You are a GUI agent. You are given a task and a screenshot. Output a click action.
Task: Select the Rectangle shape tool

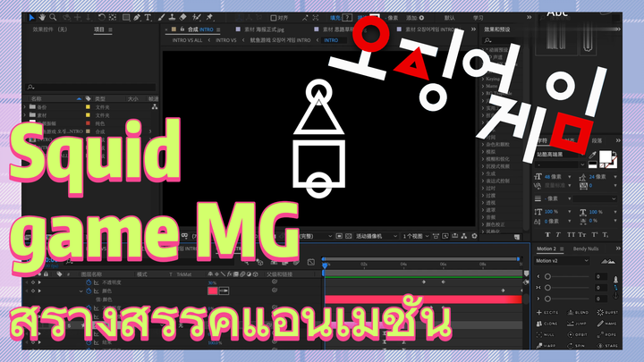126,18
